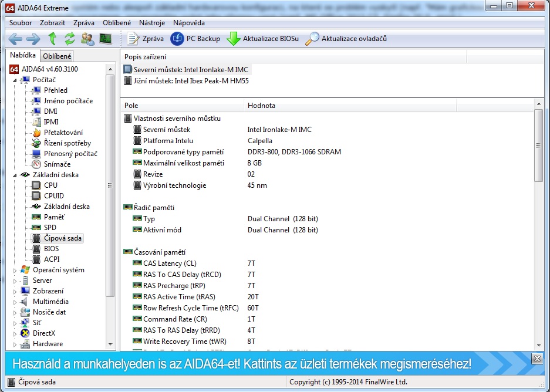Viewport: 550px width, 392px height.
Task: Click the green up-level arrow icon
Action: tap(52, 39)
